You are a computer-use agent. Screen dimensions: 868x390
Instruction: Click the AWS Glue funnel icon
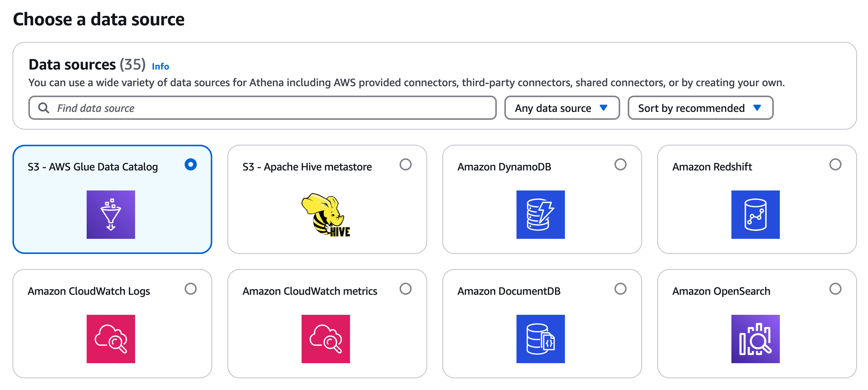111,215
